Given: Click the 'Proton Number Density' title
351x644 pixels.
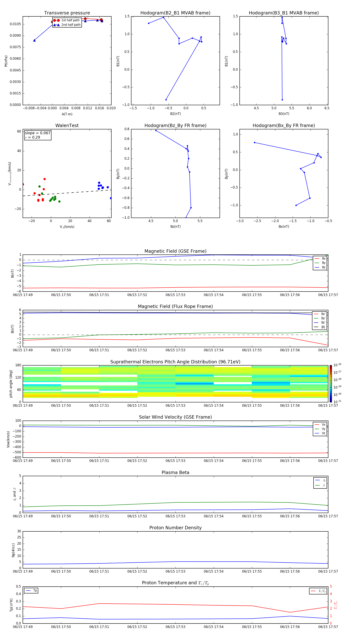Looking at the screenshot, I should [x=175, y=528].
